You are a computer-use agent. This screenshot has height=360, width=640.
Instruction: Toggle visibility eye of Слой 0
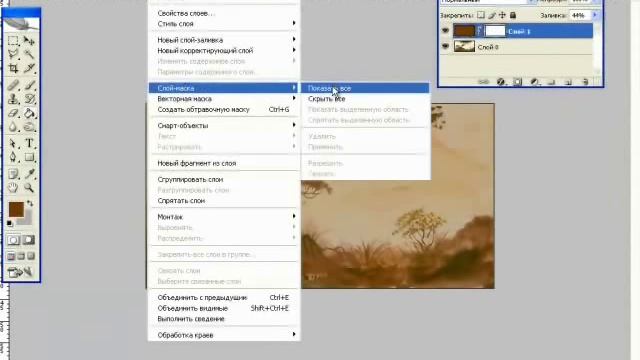coord(445,47)
